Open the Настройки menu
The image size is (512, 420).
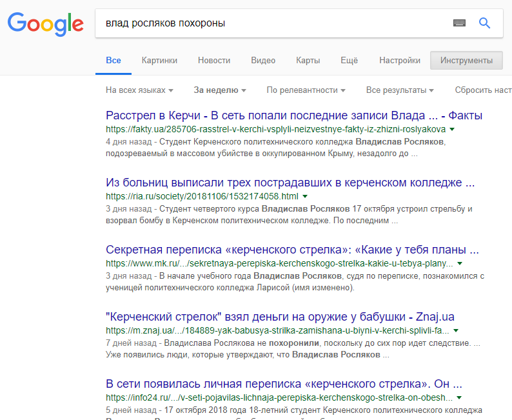pos(400,61)
